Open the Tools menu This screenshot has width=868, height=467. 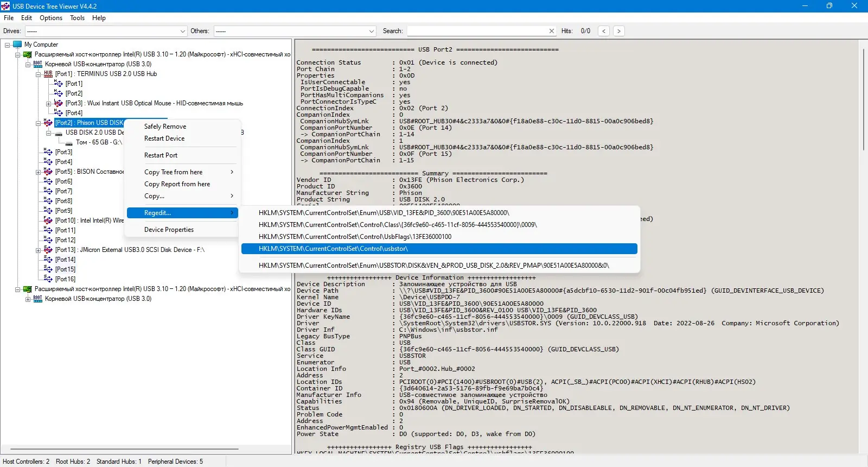tap(78, 18)
